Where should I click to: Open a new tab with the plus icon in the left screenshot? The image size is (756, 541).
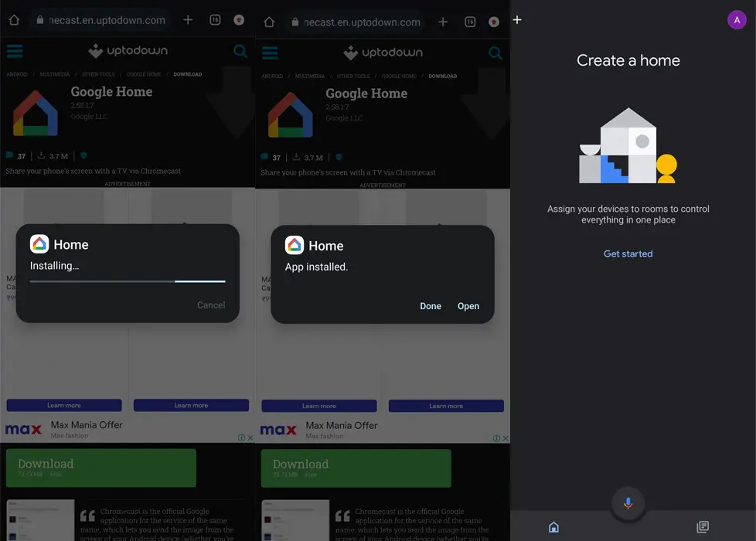point(188,20)
